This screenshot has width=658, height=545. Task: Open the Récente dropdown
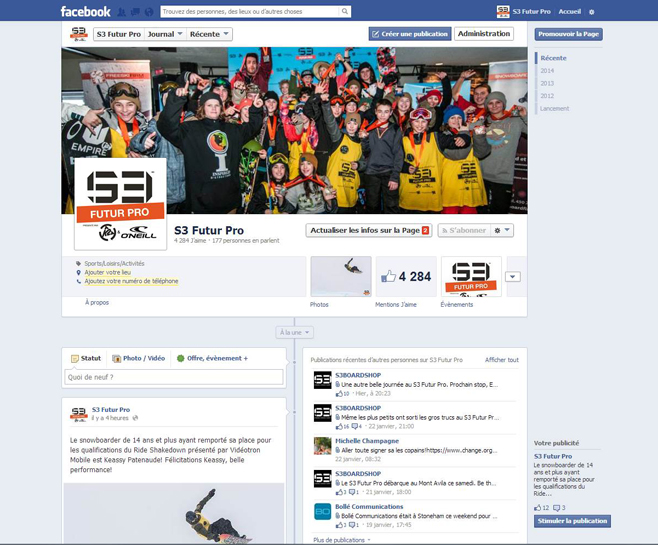click(x=209, y=34)
